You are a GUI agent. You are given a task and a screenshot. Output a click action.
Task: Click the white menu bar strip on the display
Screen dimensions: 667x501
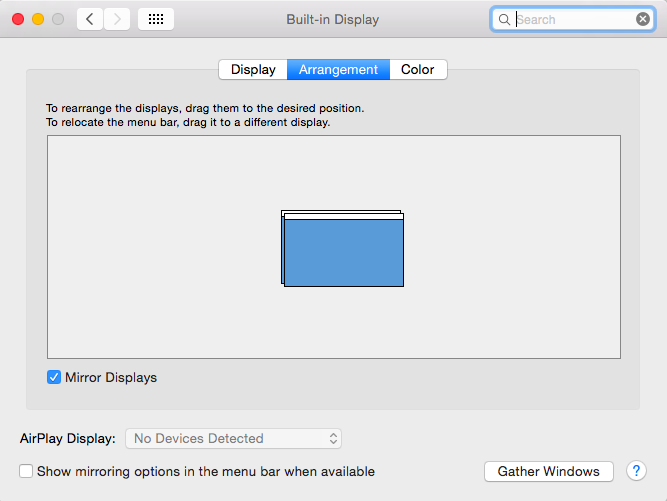(342, 214)
